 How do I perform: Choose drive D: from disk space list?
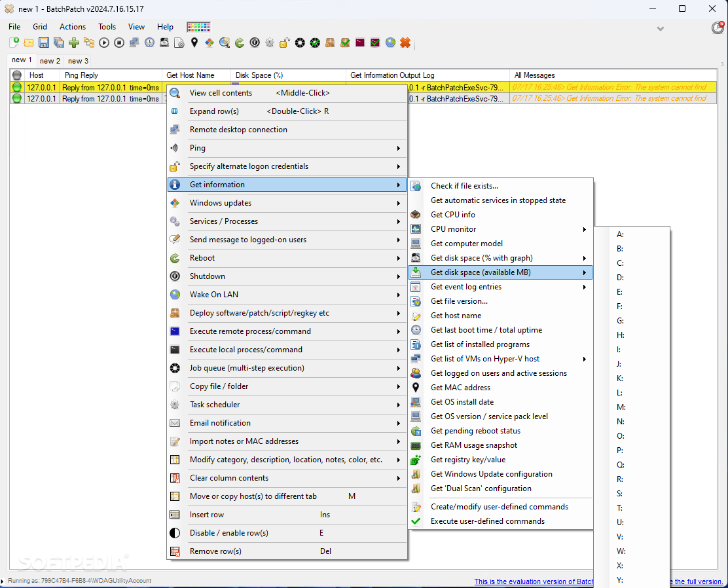click(632, 277)
